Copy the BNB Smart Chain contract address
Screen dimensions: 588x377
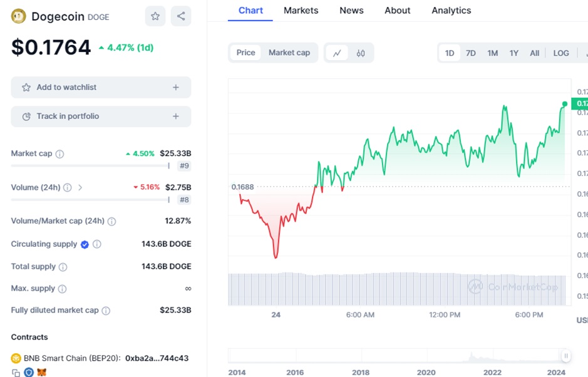click(x=16, y=373)
